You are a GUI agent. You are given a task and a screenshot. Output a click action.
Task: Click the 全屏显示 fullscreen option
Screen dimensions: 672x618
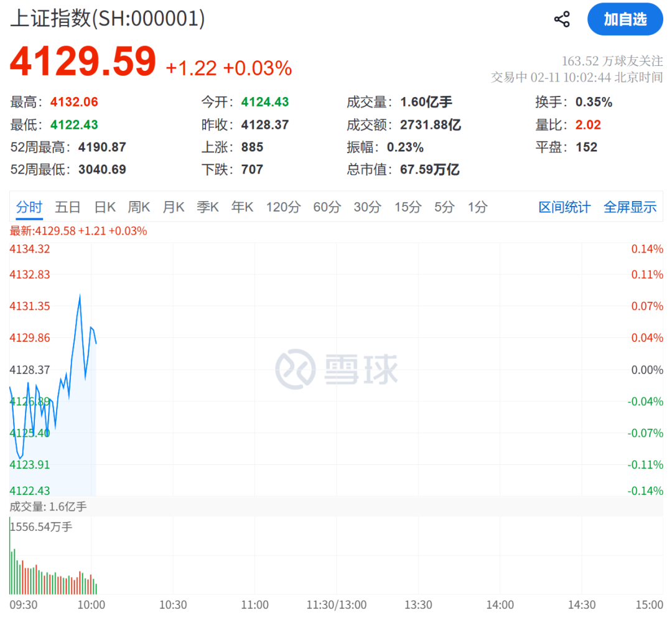[x=630, y=207]
